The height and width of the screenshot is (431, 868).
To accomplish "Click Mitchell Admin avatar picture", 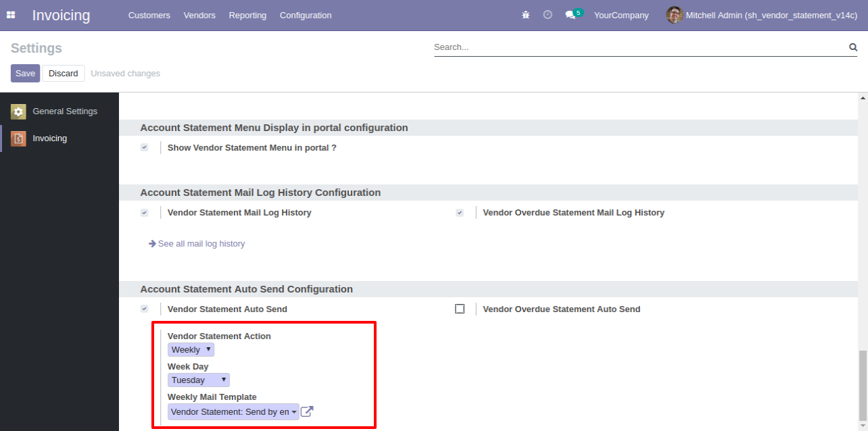I will tap(675, 15).
